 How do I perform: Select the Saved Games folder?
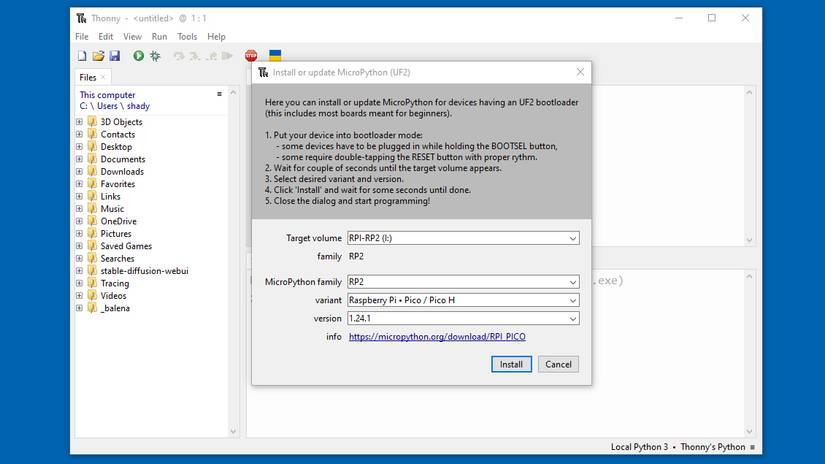(126, 246)
